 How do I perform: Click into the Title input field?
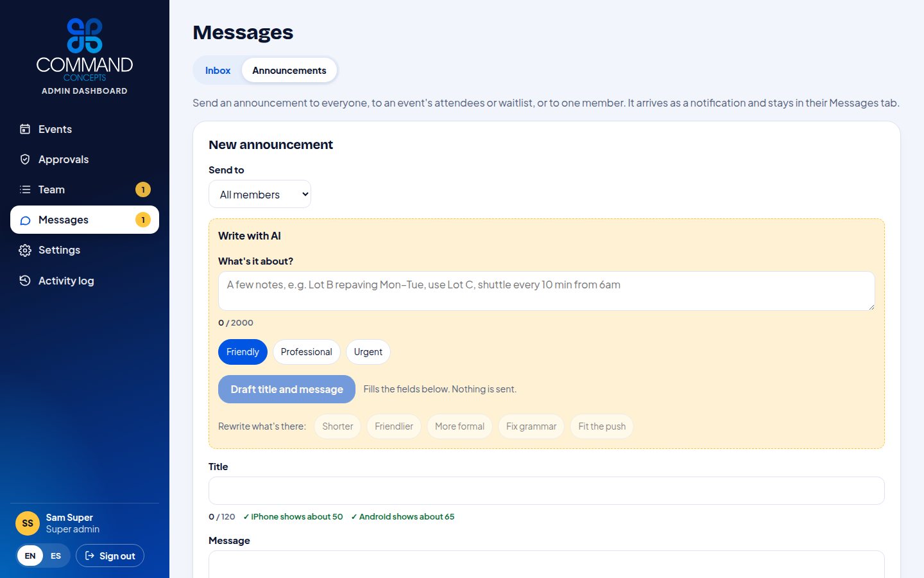click(547, 491)
